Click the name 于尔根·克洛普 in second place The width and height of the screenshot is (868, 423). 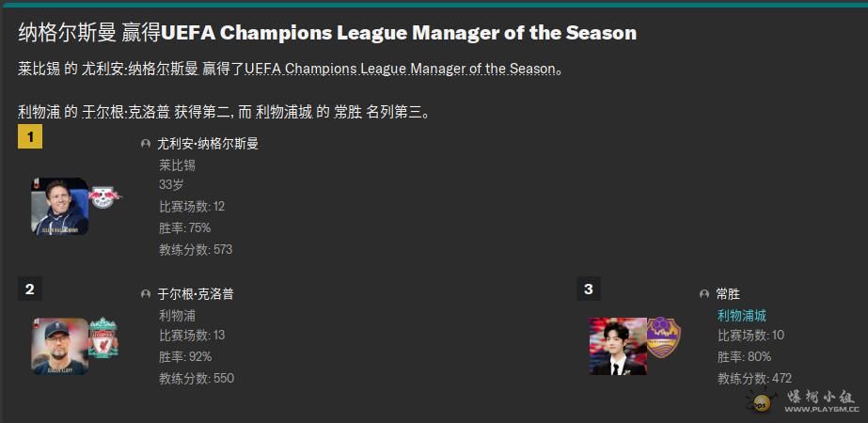click(x=196, y=294)
